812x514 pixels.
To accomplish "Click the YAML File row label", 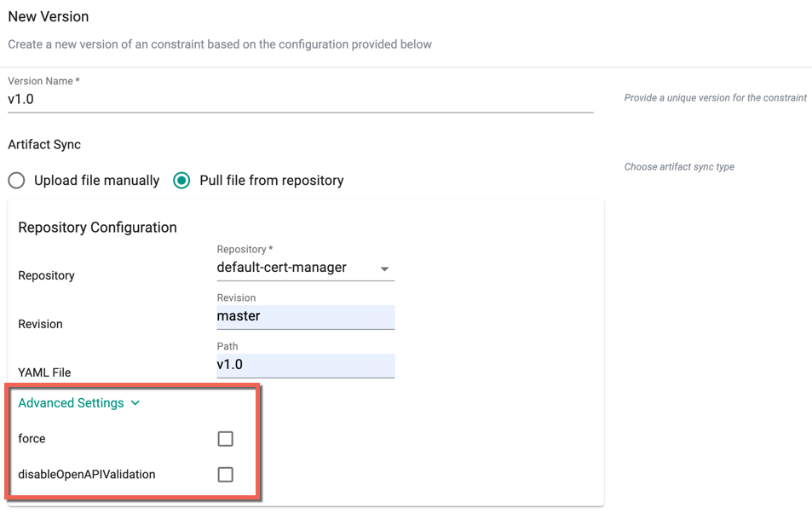I will tap(44, 373).
